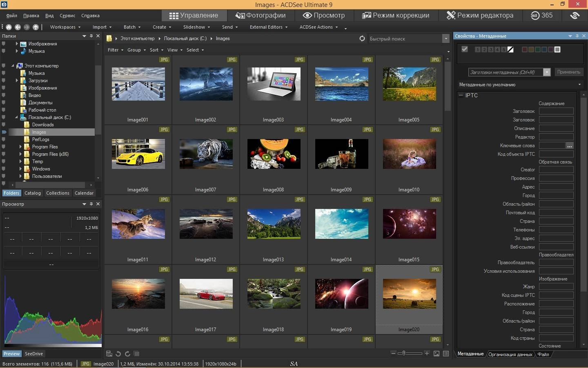Open the Организация данных tab
Screen dimensions: 588x368
tap(510, 354)
